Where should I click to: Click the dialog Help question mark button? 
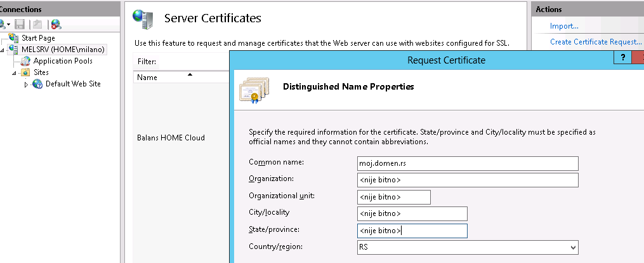[622, 58]
